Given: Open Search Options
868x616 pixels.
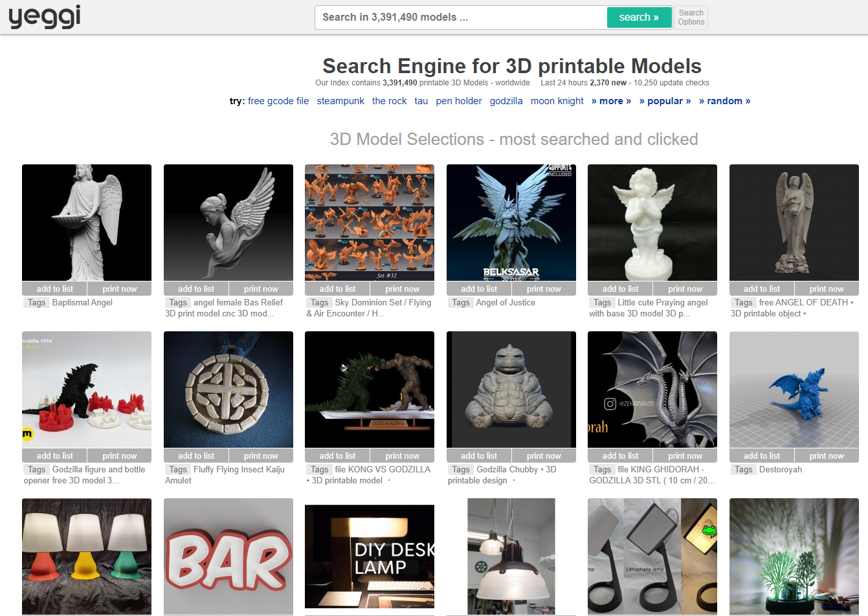Looking at the screenshot, I should click(691, 17).
